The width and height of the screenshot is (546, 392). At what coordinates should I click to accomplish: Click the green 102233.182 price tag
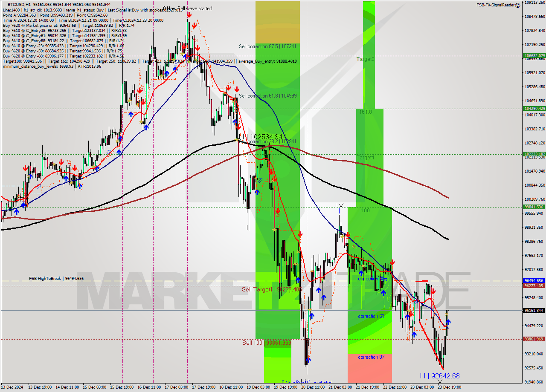coord(534,154)
